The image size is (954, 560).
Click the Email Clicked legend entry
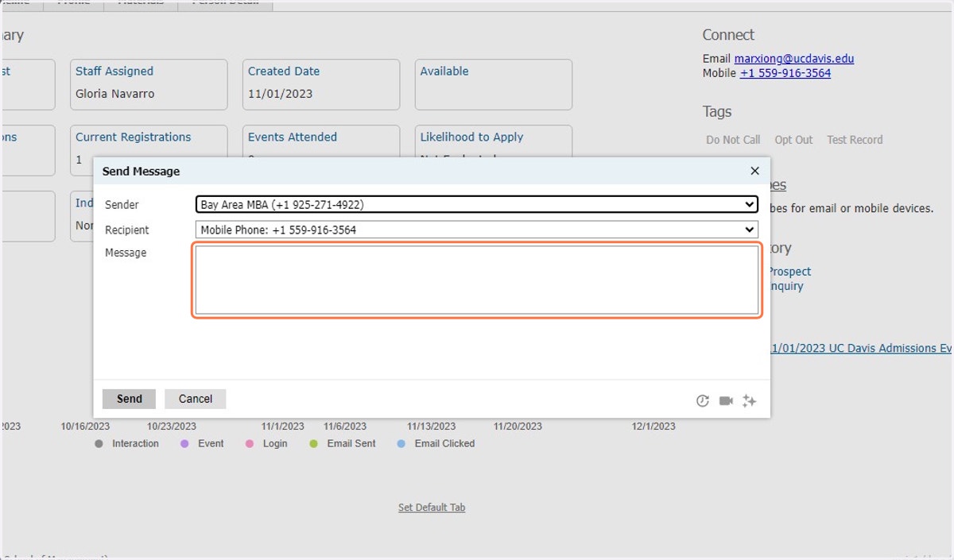(436, 444)
